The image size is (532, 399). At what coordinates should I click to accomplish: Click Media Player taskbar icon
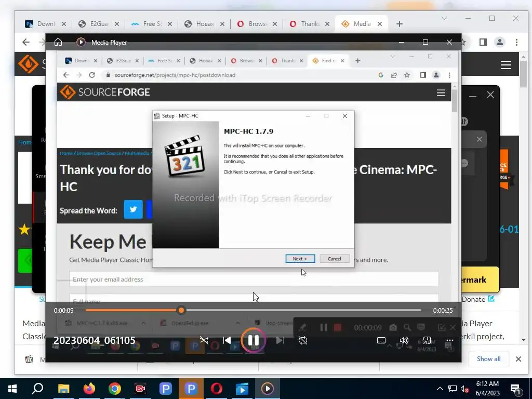[x=268, y=389]
